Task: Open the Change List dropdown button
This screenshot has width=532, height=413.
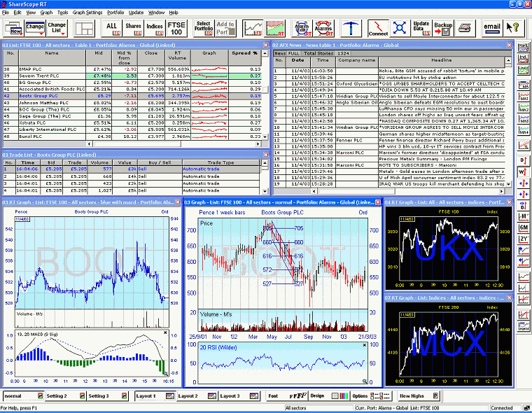Action: [56, 28]
